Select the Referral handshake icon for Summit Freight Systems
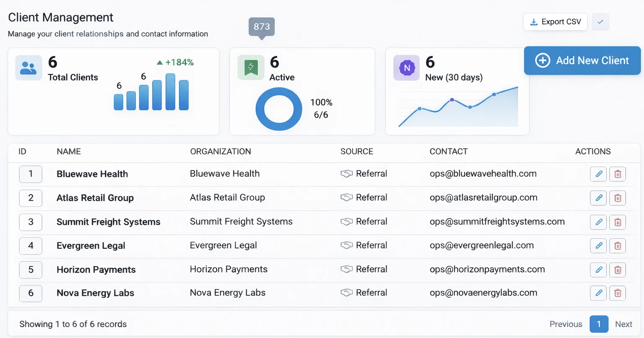This screenshot has width=644, height=338. pos(347,222)
